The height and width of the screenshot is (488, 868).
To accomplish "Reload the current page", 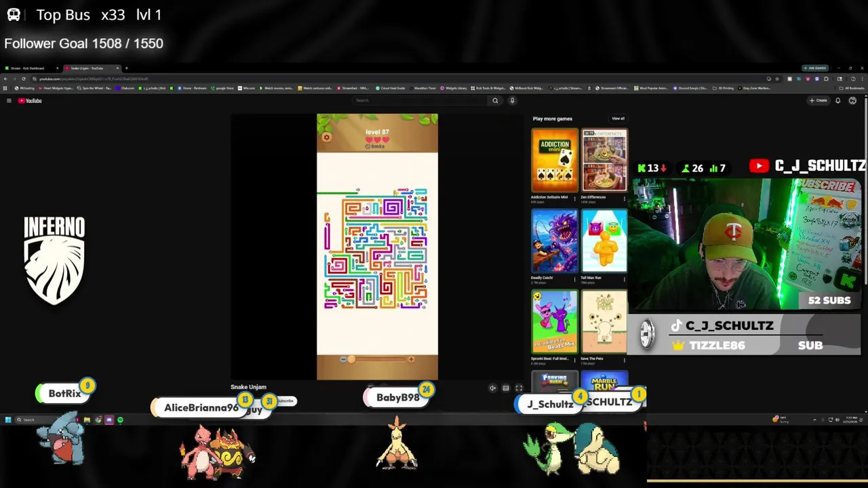I will (x=24, y=79).
